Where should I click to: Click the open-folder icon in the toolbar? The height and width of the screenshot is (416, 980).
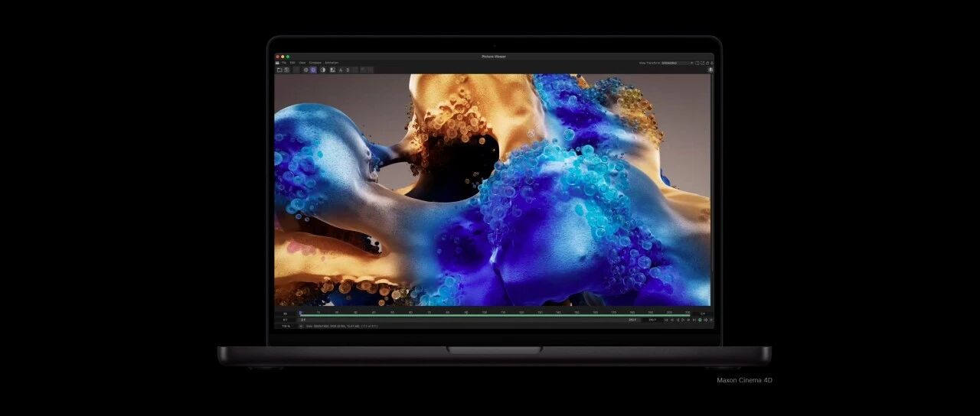(x=279, y=70)
